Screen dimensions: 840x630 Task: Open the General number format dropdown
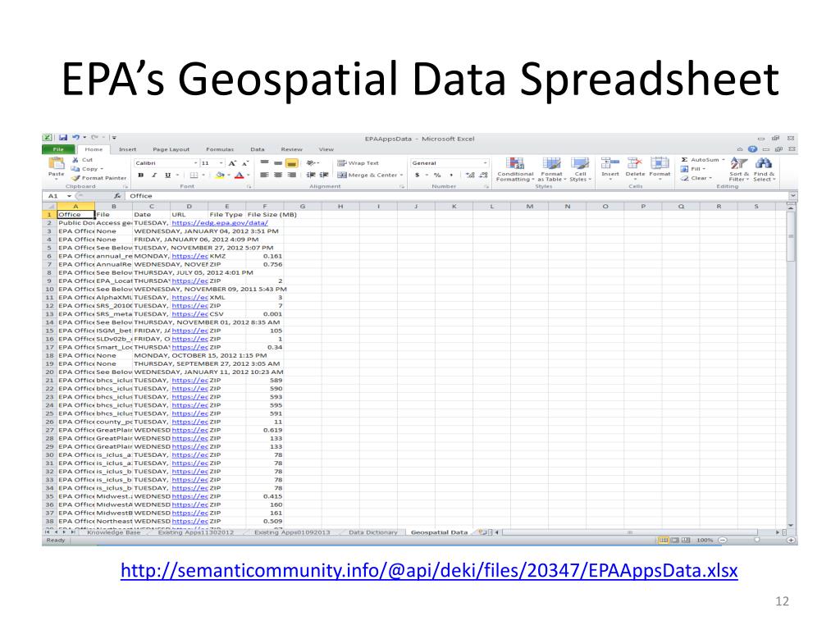486,163
